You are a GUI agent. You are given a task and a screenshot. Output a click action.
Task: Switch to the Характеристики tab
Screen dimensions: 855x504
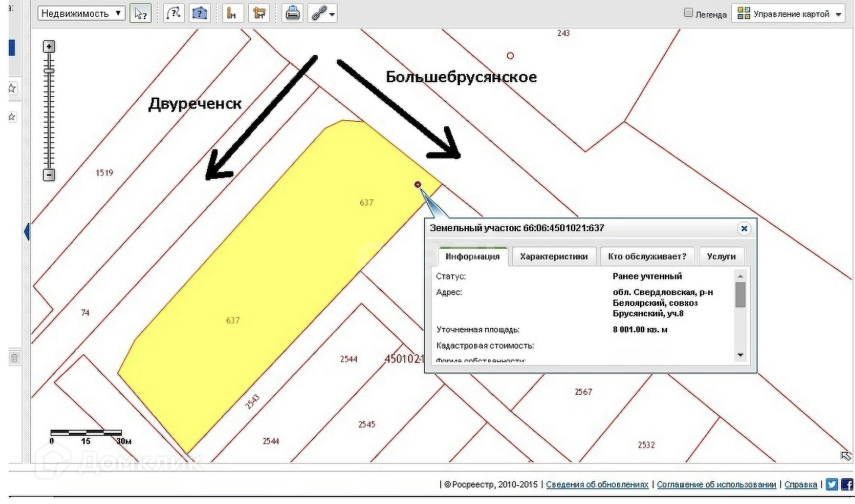pos(554,256)
